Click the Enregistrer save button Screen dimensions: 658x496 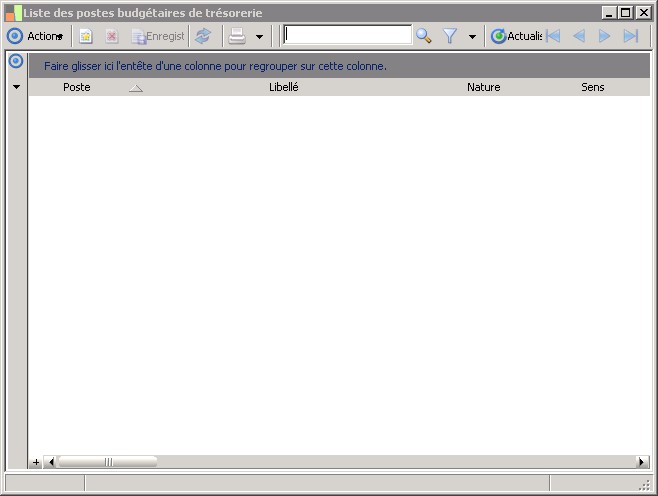coord(158,36)
